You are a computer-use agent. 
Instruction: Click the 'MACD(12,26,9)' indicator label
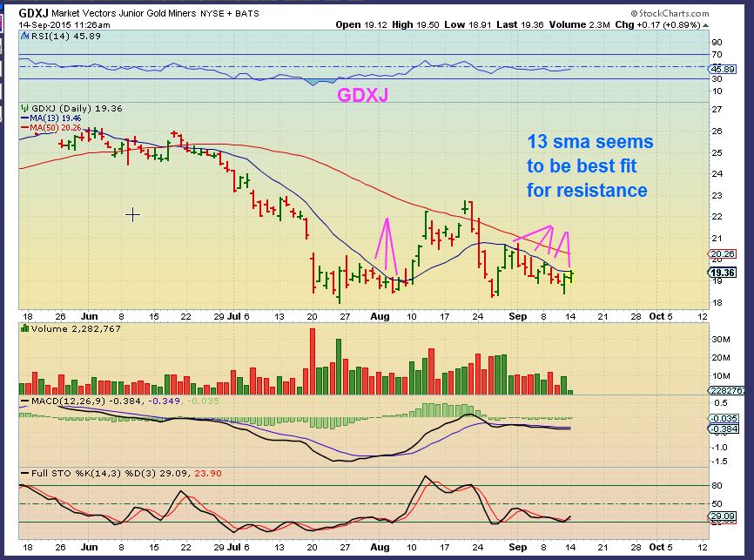click(69, 401)
